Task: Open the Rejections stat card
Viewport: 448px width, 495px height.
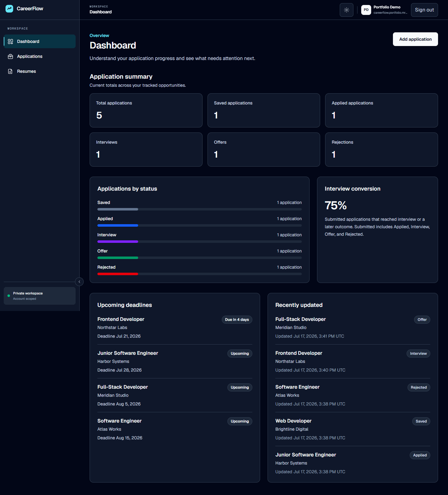Action: pos(381,150)
